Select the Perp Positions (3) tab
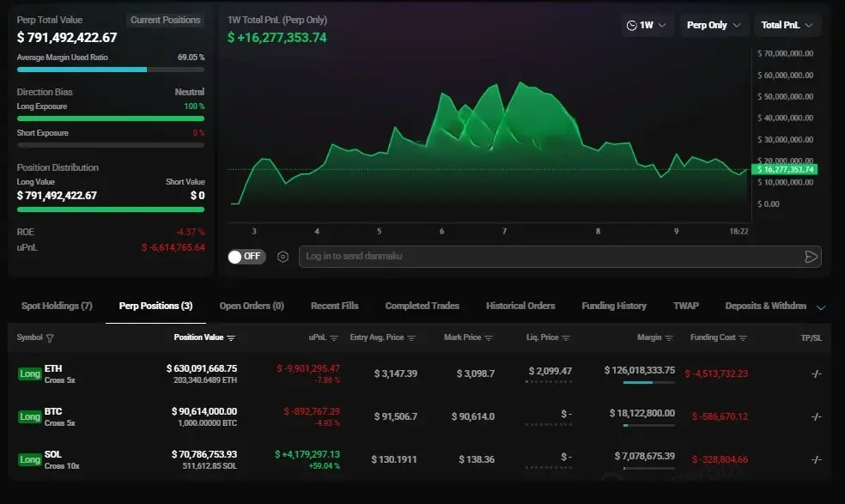The height and width of the screenshot is (504, 845). tap(155, 306)
